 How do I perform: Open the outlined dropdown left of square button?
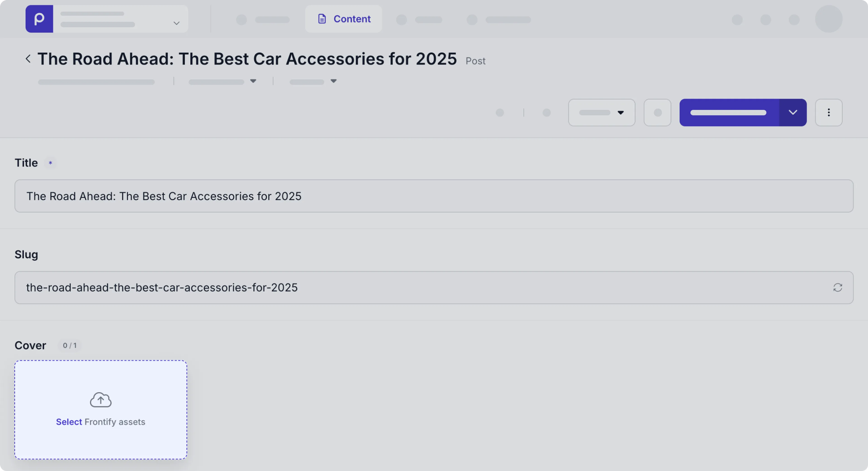601,112
